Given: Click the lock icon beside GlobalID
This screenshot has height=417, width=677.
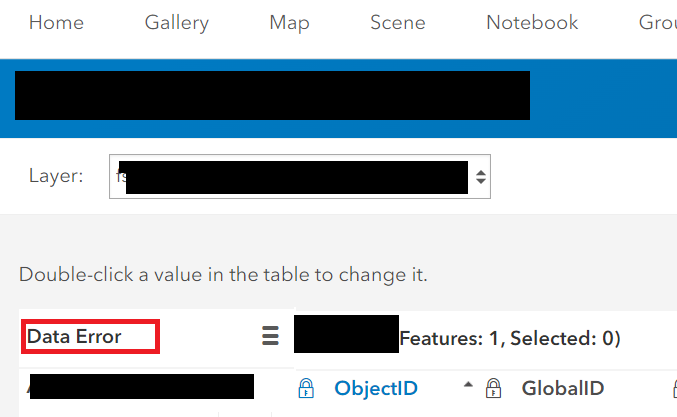Looking at the screenshot, I should click(493, 389).
